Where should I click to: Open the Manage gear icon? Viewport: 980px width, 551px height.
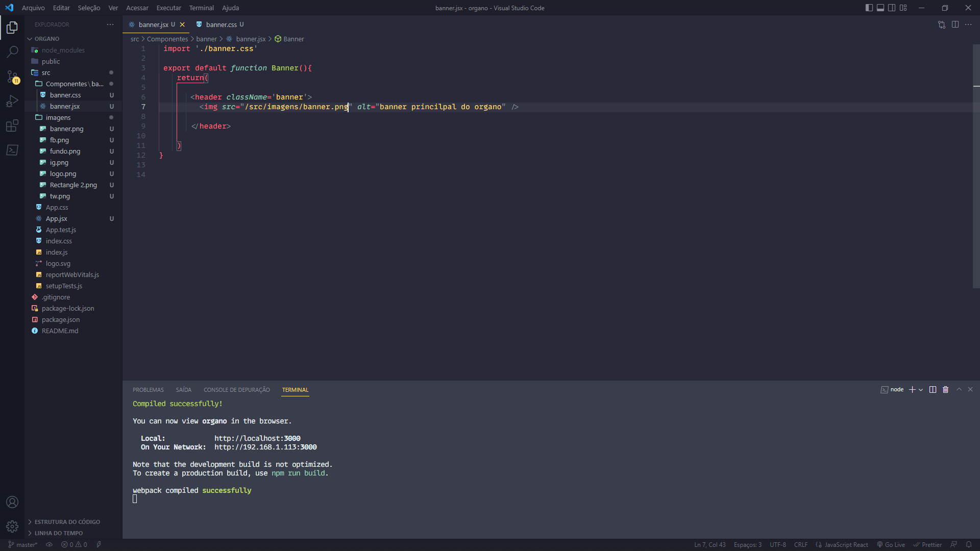pos(12,527)
